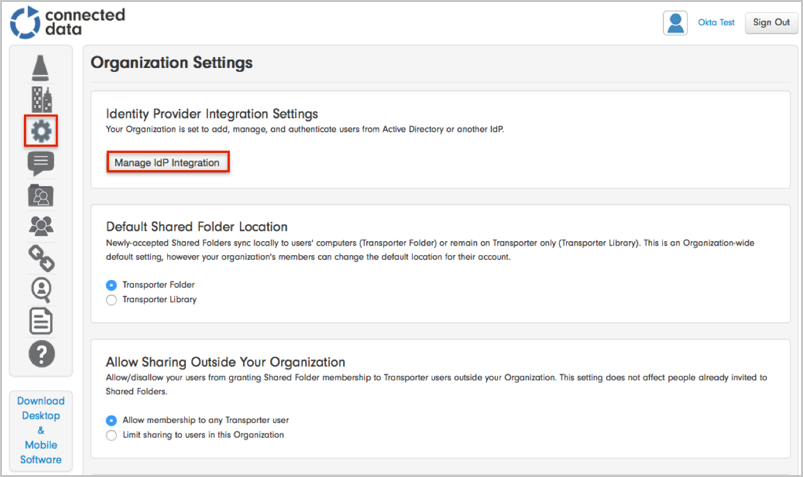
Task: Open the chain links icon
Action: point(41,258)
